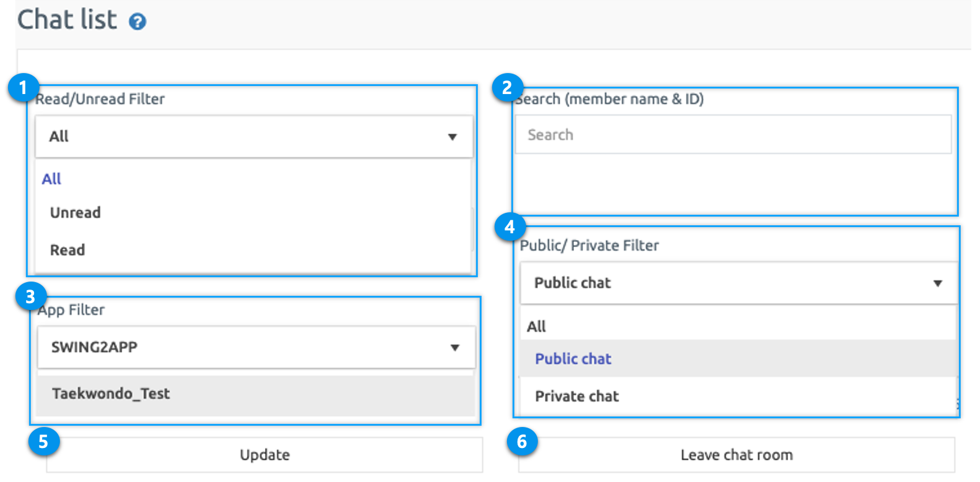Choose All in the Read/Unread filter list
Image resolution: width=980 pixels, height=482 pixels.
coord(51,179)
